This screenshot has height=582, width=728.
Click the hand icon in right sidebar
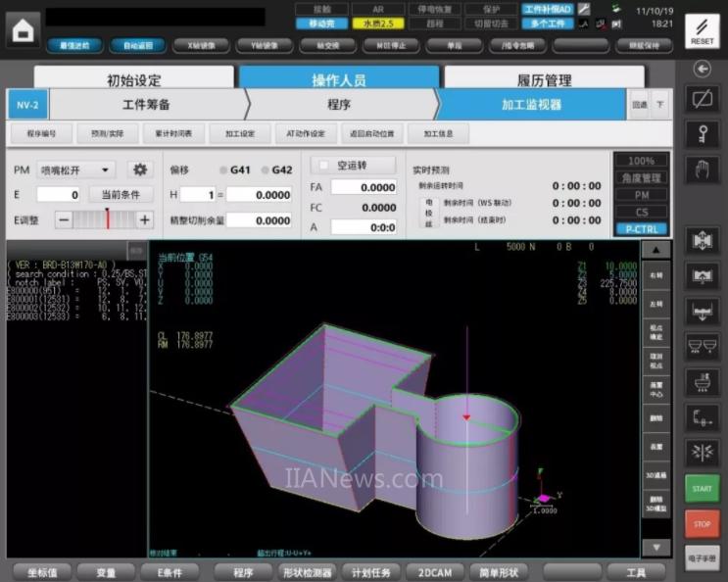click(x=702, y=169)
